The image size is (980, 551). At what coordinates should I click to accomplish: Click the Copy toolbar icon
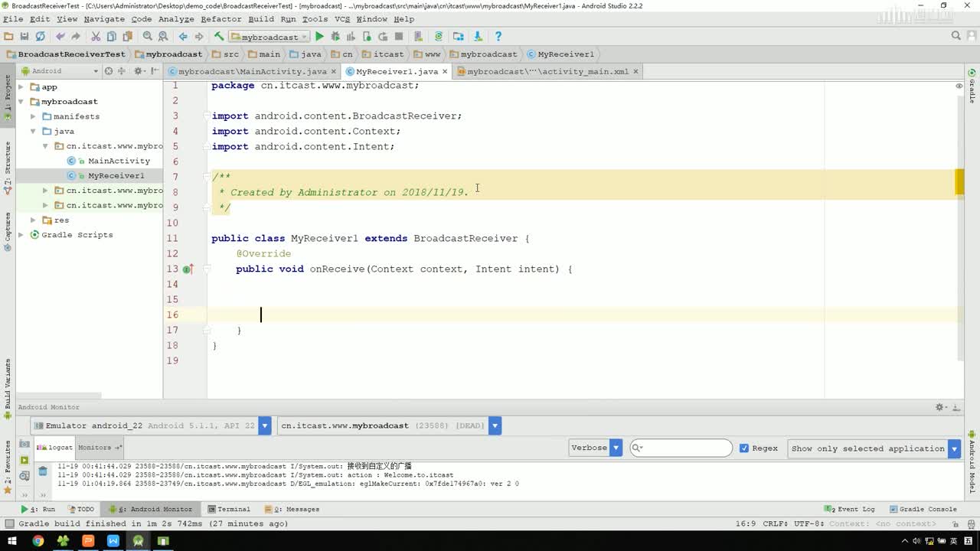[112, 36]
